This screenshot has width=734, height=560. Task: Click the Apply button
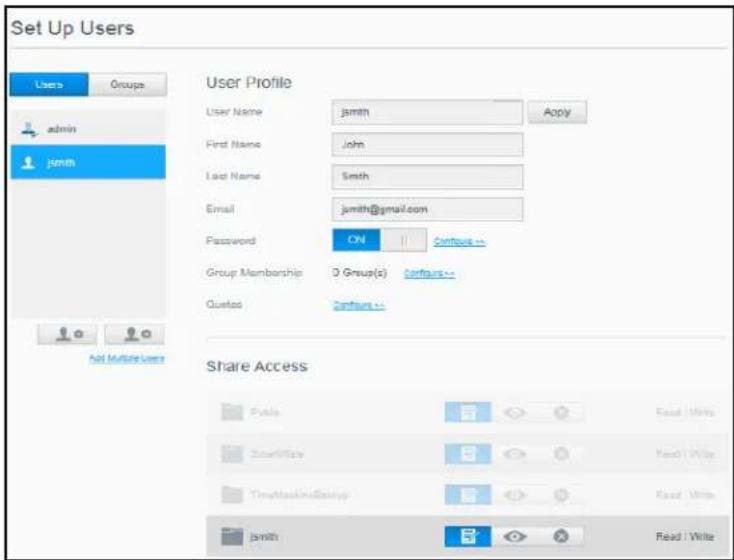(x=557, y=112)
